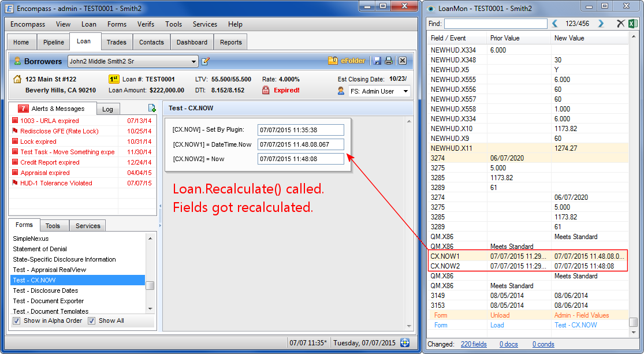Go to previous find result in LoanMon
644x354 pixels.
pyautogui.click(x=555, y=24)
